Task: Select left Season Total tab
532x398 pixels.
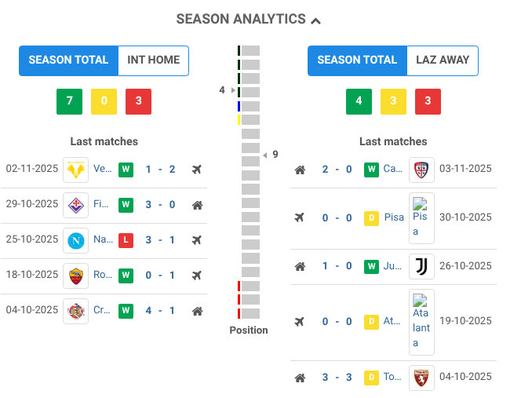Action: click(68, 60)
